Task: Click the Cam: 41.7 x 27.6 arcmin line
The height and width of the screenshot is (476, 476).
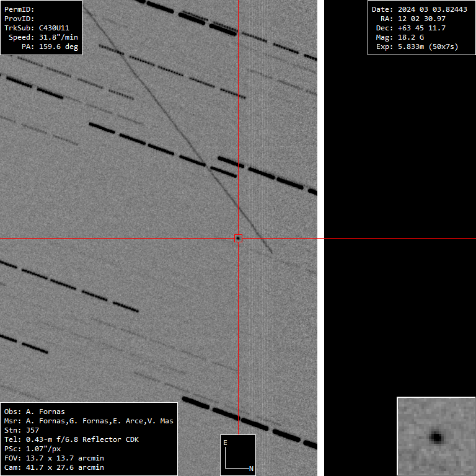Action: (x=54, y=467)
